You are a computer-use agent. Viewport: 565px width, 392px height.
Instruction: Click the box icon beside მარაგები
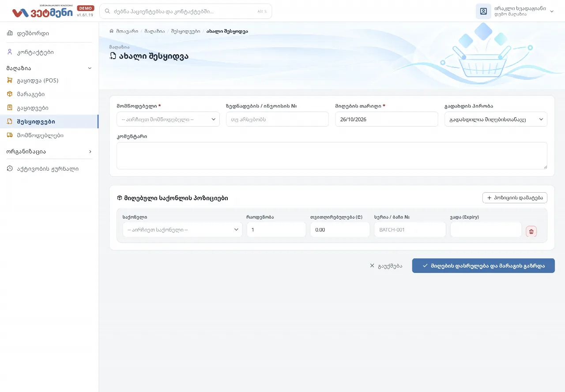(10, 94)
